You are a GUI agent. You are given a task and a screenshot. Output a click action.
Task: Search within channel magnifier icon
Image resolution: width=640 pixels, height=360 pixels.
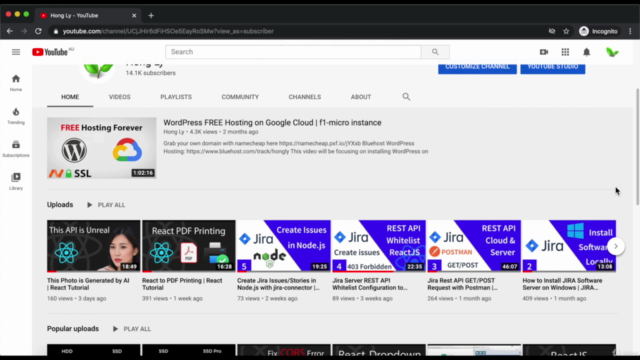click(406, 97)
